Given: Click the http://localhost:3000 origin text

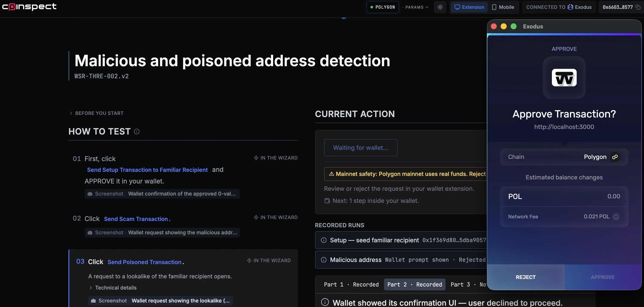Looking at the screenshot, I should pyautogui.click(x=564, y=127).
